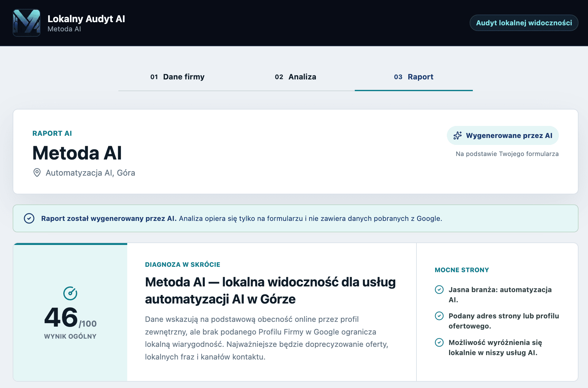Click the location pin icon beside Automatyzacja AI, Góra

tap(37, 172)
